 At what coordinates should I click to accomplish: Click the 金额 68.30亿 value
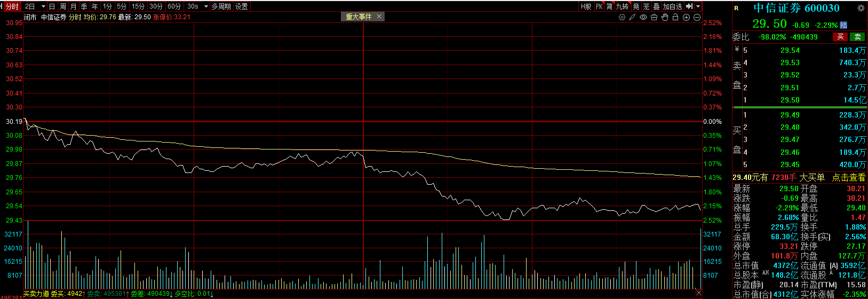784,237
